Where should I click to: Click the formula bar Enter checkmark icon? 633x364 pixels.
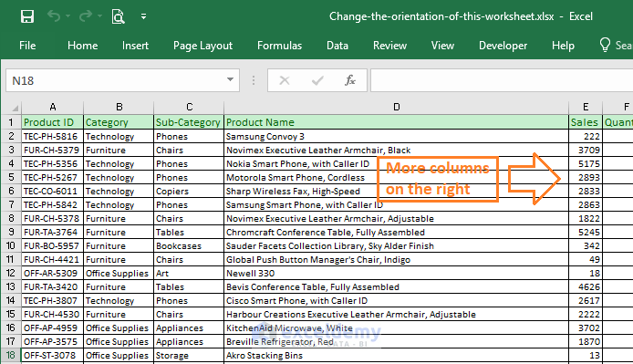[317, 80]
